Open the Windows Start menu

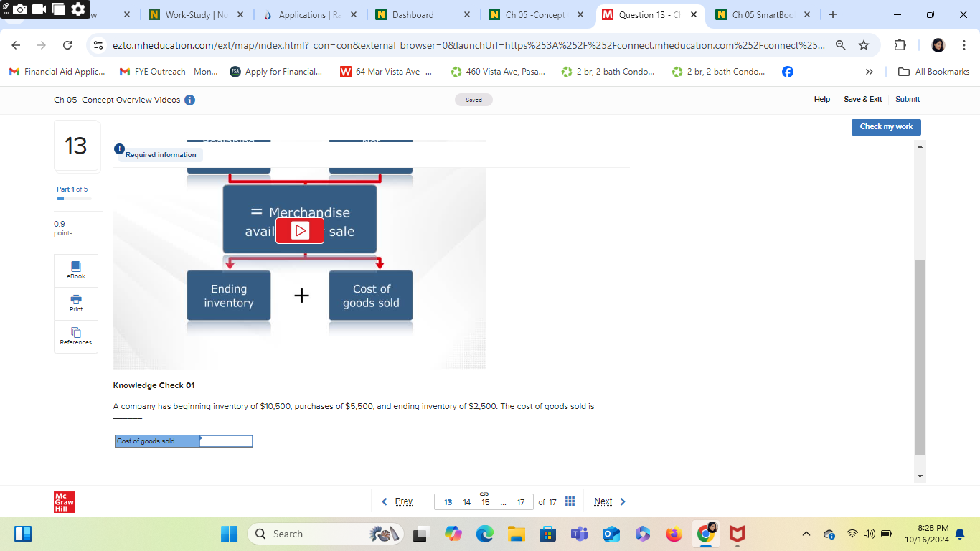pos(229,534)
